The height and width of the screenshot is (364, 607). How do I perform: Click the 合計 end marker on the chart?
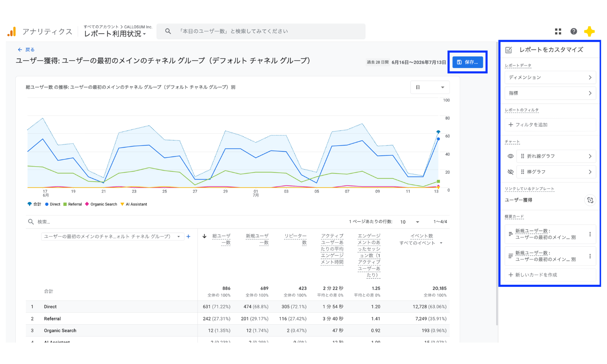point(438,132)
